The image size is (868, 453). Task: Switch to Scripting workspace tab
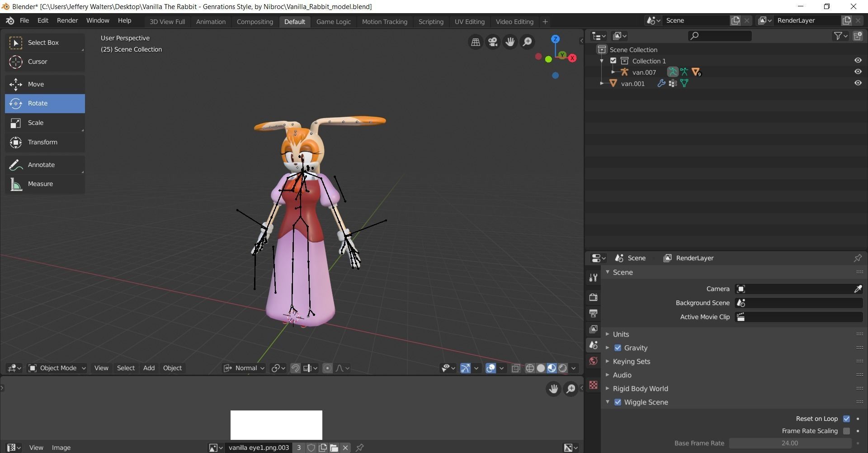click(x=431, y=22)
